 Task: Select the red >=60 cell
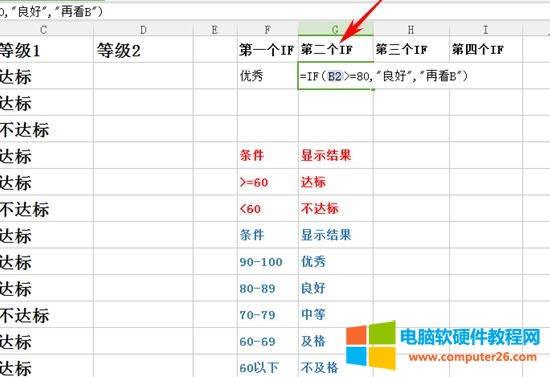pos(268,182)
